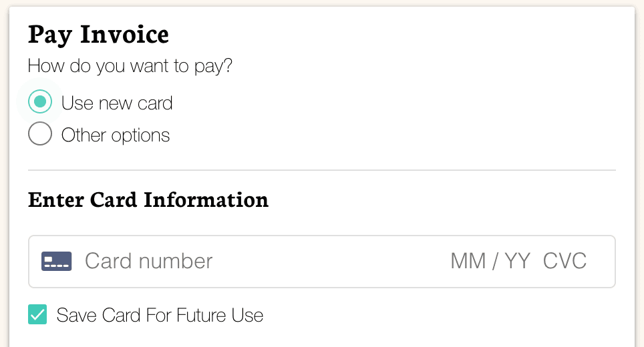The height and width of the screenshot is (347, 644).
Task: Click the word "Pay" in the title
Action: click(49, 34)
